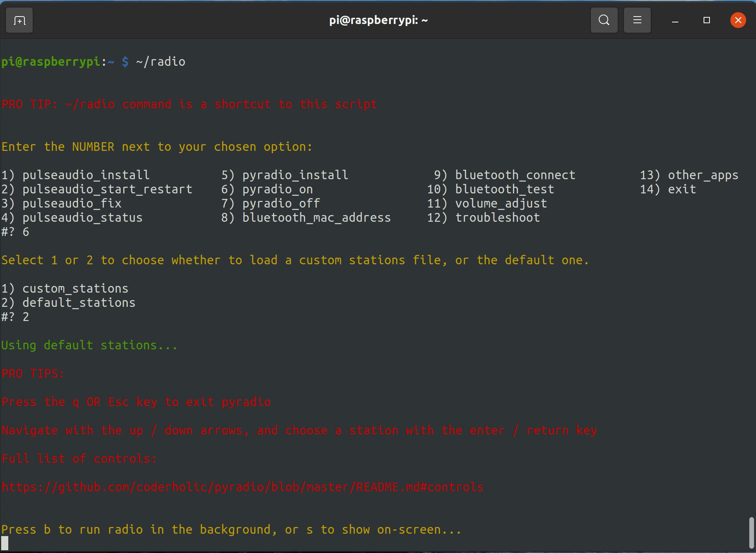Click 'Press the q OR Esc key' tip
This screenshot has width=756, height=553.
136,402
